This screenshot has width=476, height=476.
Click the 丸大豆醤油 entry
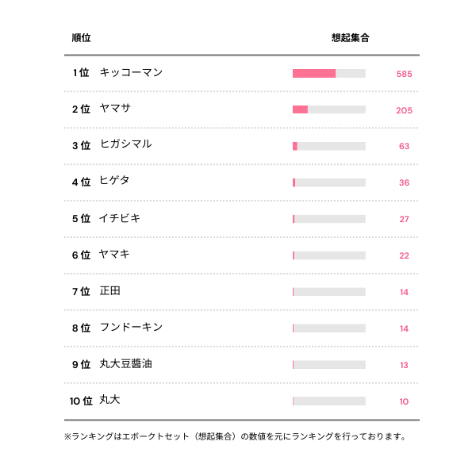125,364
